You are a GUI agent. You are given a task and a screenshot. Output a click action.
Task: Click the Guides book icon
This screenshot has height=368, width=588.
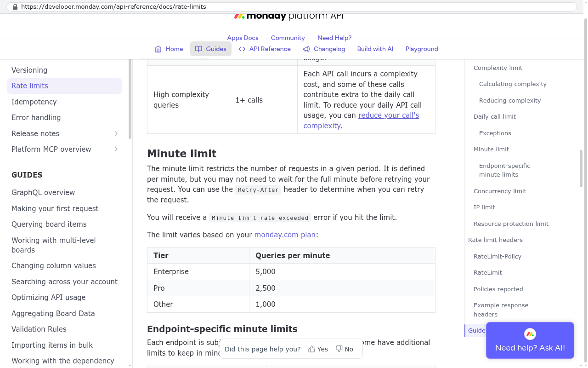click(198, 49)
